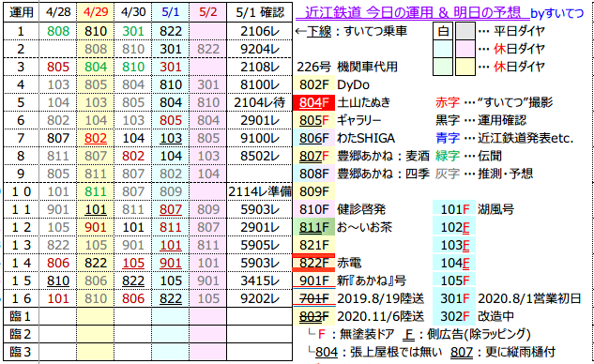Select the 301F legend cell
594x364 pixels.
coord(454,298)
